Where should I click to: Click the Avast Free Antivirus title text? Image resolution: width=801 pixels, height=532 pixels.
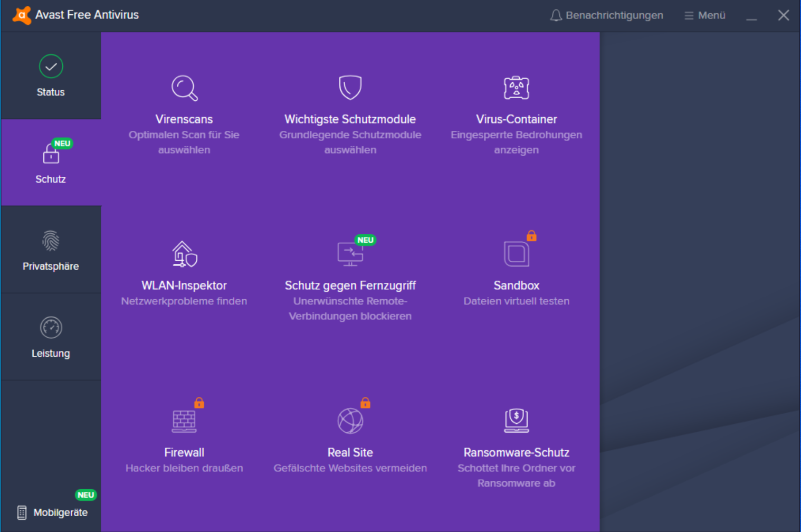(x=87, y=15)
